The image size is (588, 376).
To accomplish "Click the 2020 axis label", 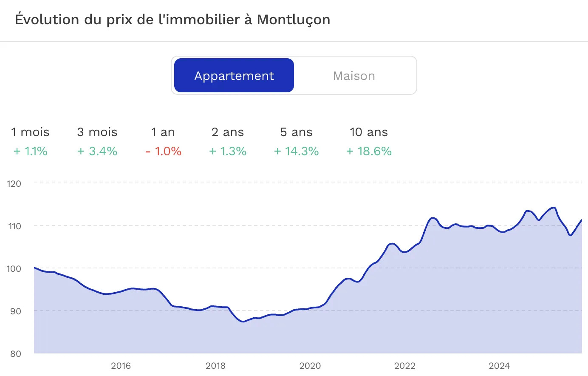I will (x=311, y=366).
